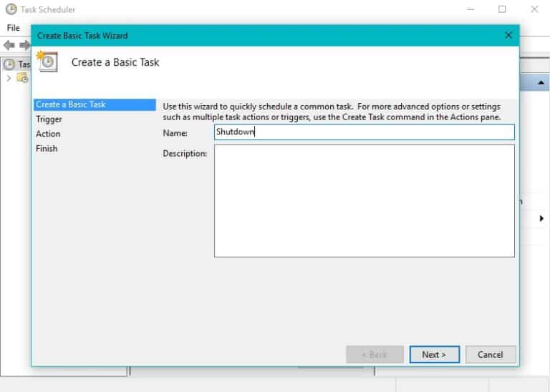This screenshot has width=550, height=392.
Task: Select the Create a Basic Task step
Action: [x=95, y=104]
